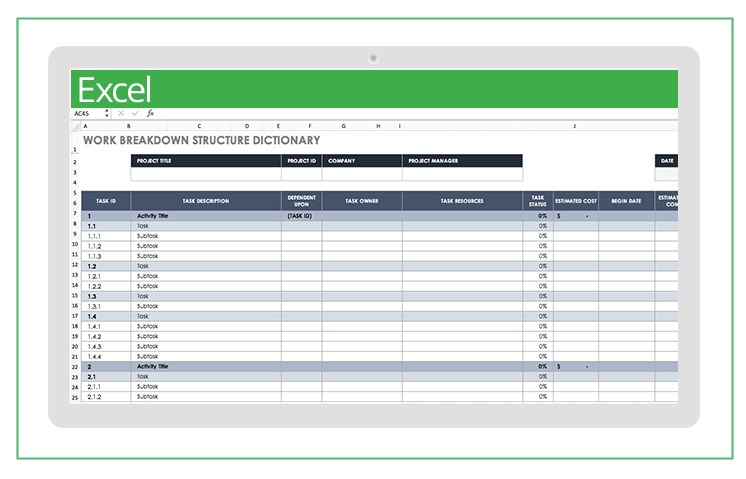
Task: Click into the formula bar input area
Action: 400,114
